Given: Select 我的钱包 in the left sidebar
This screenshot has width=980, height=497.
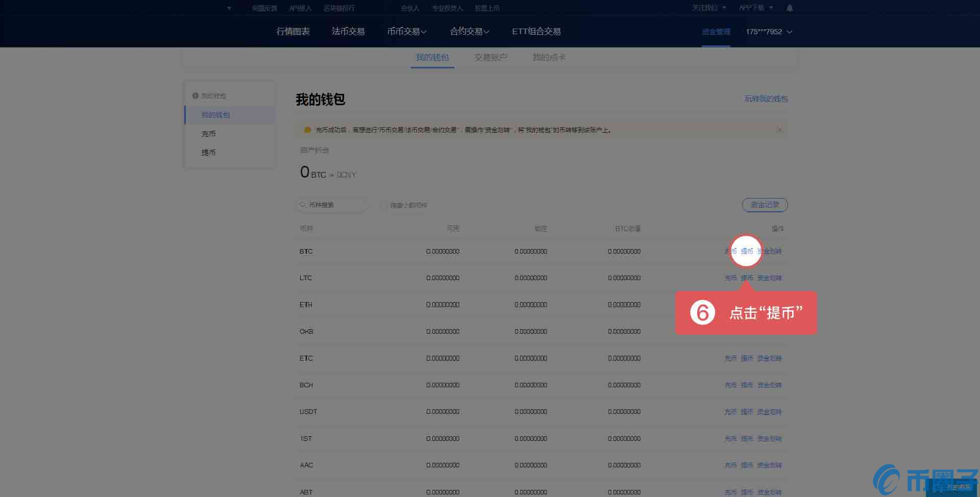Looking at the screenshot, I should point(230,115).
